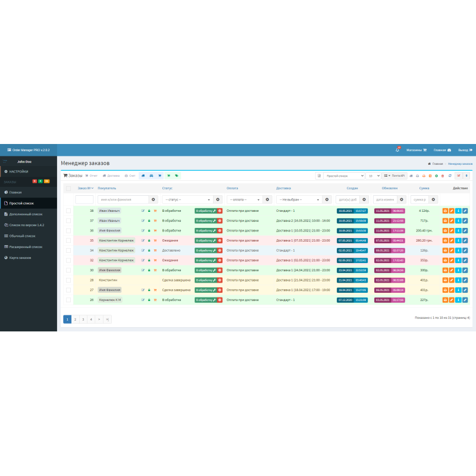
Task: Check the box for order 32
Action: (x=68, y=261)
